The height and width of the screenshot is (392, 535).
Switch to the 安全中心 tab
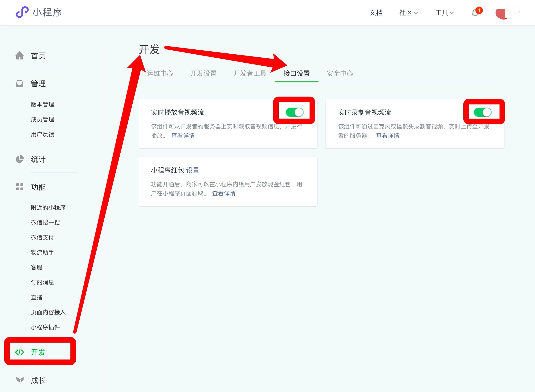(x=340, y=74)
